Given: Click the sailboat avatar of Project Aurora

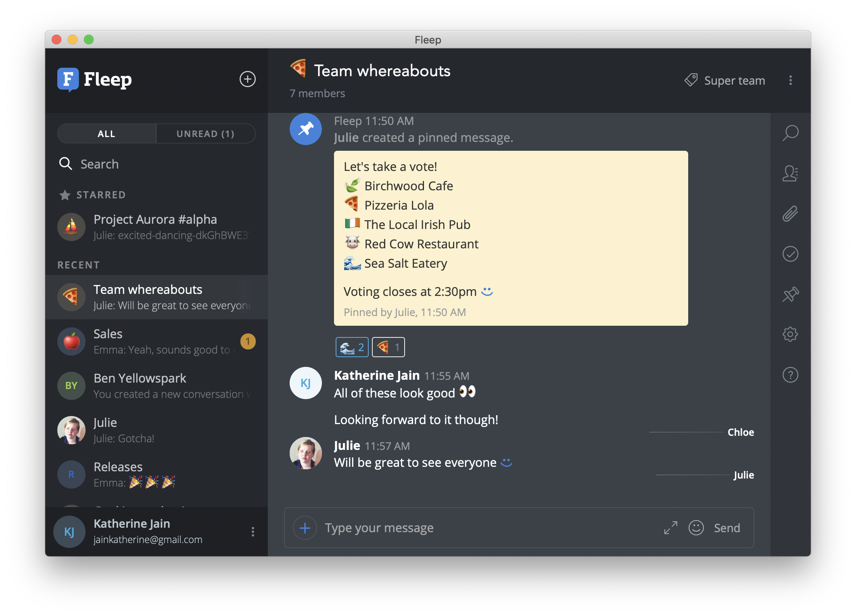Looking at the screenshot, I should click(71, 227).
